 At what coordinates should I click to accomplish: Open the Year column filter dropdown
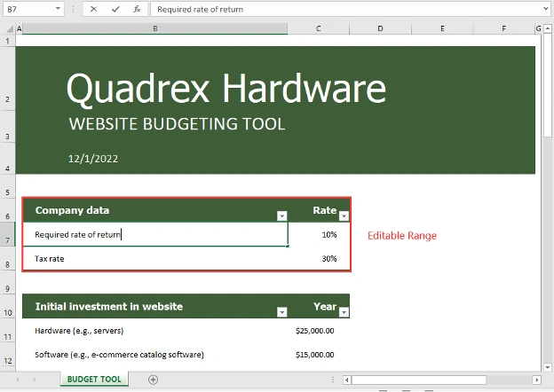click(x=344, y=312)
